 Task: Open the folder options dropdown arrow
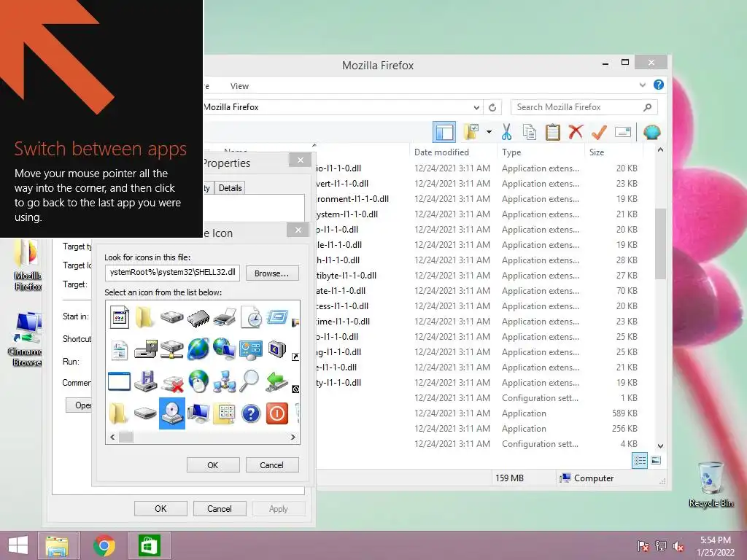click(489, 132)
